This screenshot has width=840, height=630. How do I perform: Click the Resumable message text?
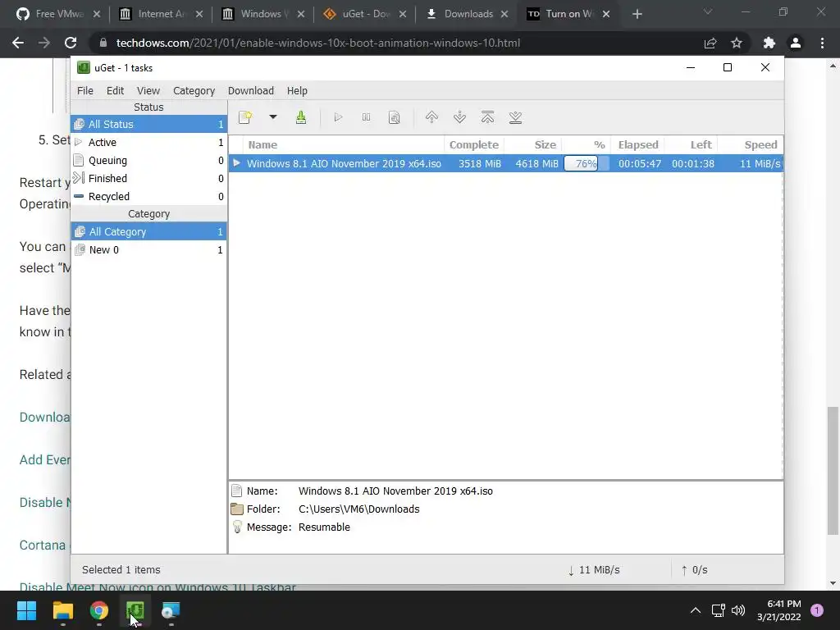point(324,527)
